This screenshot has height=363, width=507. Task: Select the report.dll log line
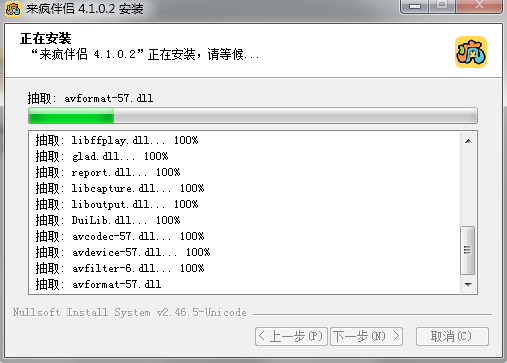108,172
